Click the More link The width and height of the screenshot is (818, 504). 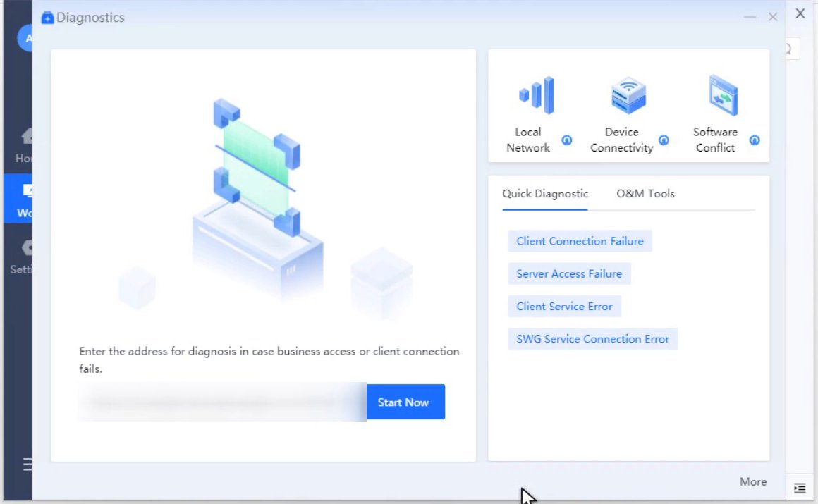pyautogui.click(x=753, y=481)
